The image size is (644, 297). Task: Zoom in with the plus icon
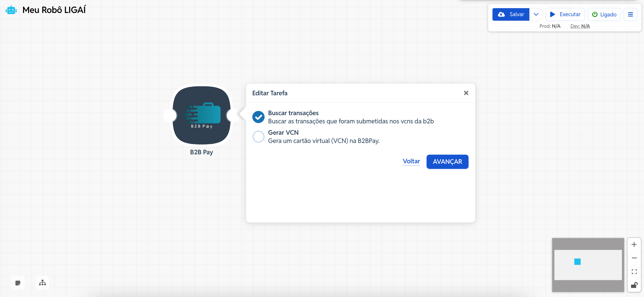coord(634,245)
